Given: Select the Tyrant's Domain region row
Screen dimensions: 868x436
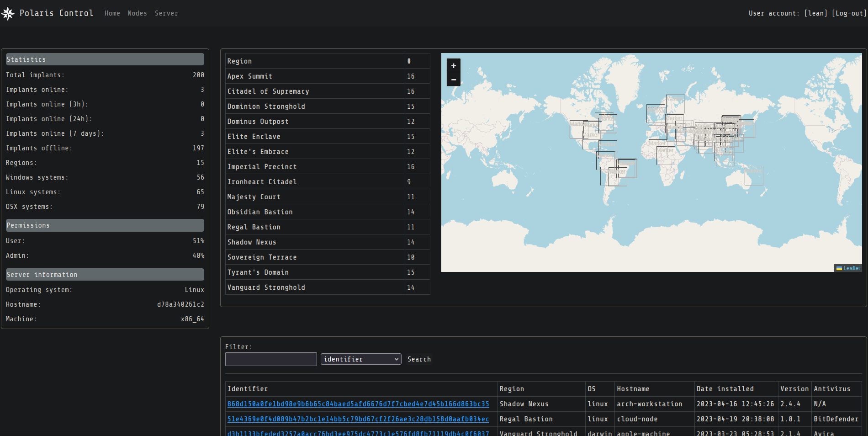Looking at the screenshot, I should pyautogui.click(x=328, y=272).
